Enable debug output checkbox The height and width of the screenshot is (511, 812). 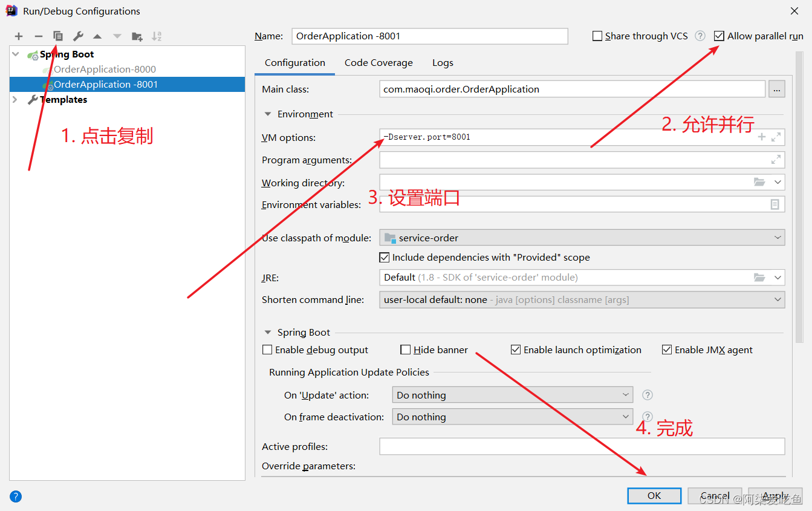[267, 350]
